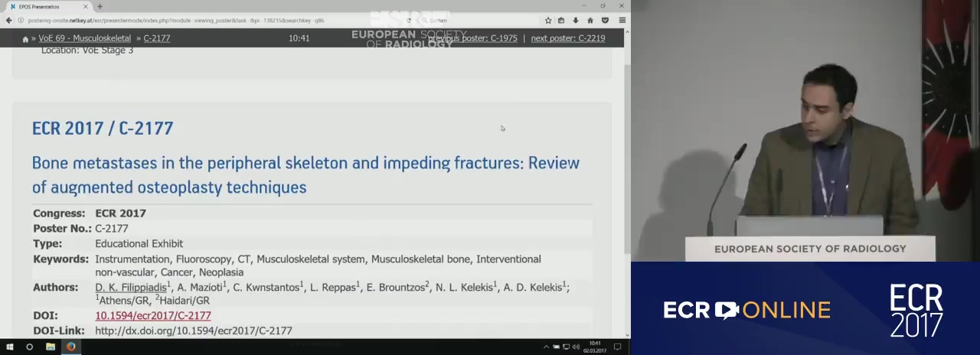Click the Educational Exhibit type value
Viewport: 980px width, 355px height.
(139, 243)
